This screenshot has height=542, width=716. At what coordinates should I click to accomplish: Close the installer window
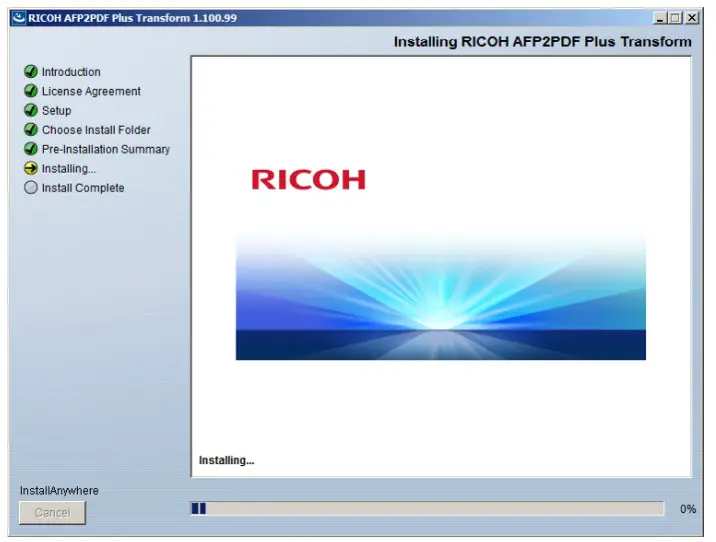[x=692, y=18]
